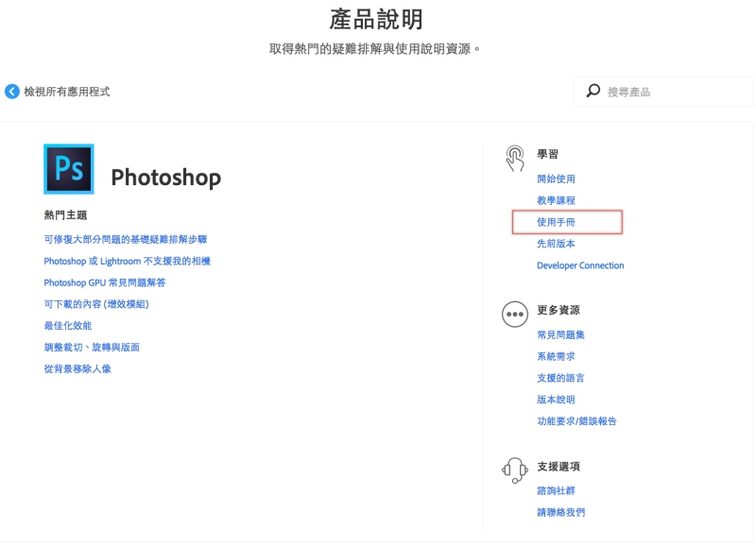Click the 熱門主題 heading

pos(65,215)
